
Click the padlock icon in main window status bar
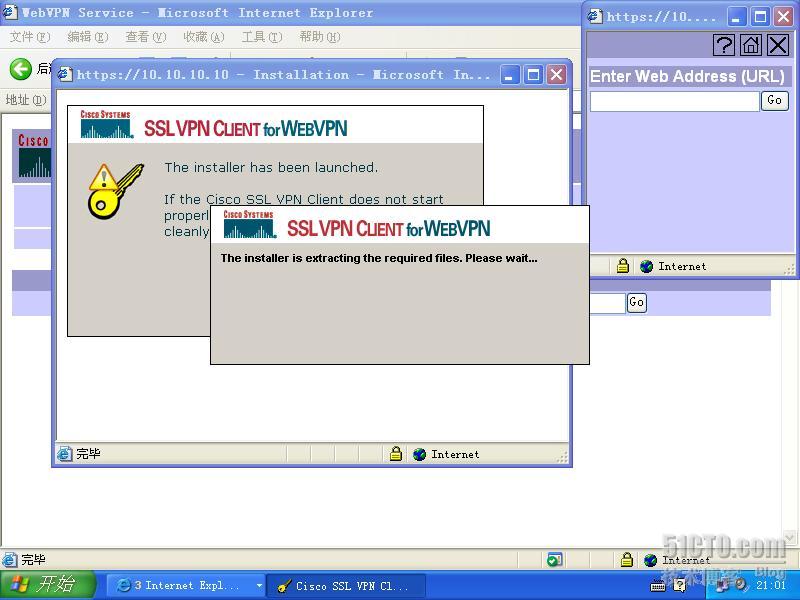[x=627, y=560]
